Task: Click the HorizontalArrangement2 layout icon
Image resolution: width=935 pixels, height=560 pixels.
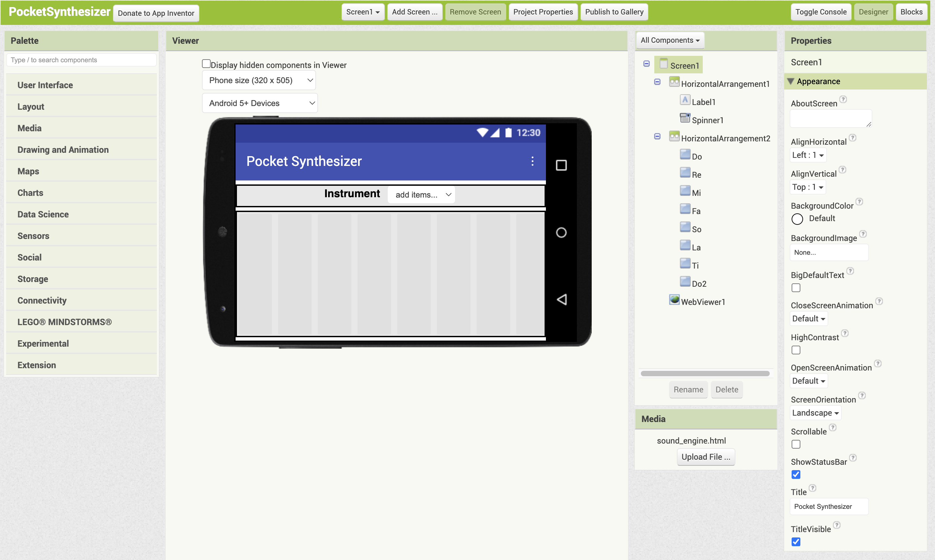Action: [674, 137]
